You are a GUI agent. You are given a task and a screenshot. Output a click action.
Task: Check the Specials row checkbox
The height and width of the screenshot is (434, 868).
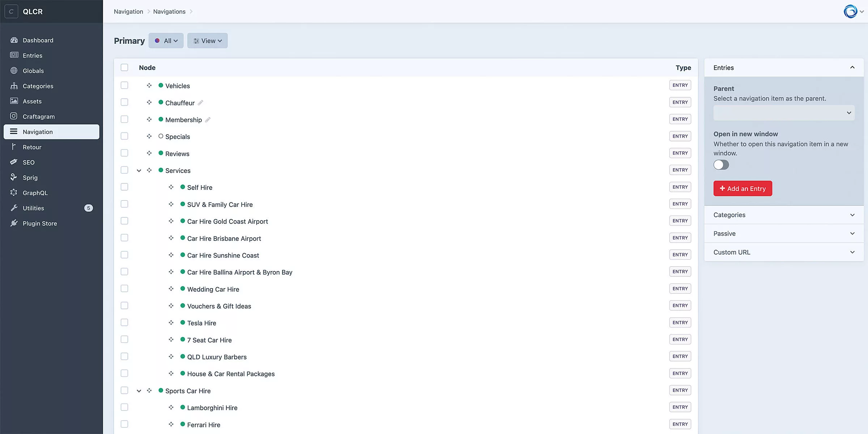[x=124, y=136]
